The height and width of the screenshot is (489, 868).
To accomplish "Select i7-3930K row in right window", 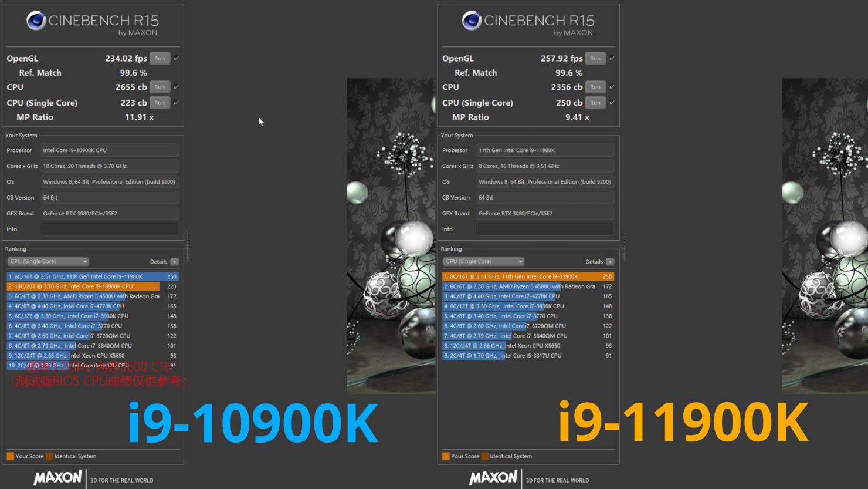I will click(x=528, y=306).
